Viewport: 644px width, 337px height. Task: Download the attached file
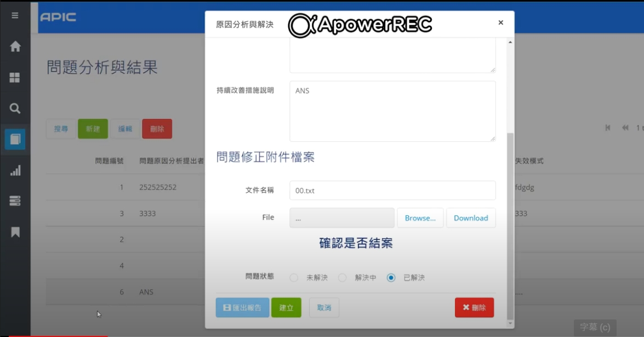[471, 218]
